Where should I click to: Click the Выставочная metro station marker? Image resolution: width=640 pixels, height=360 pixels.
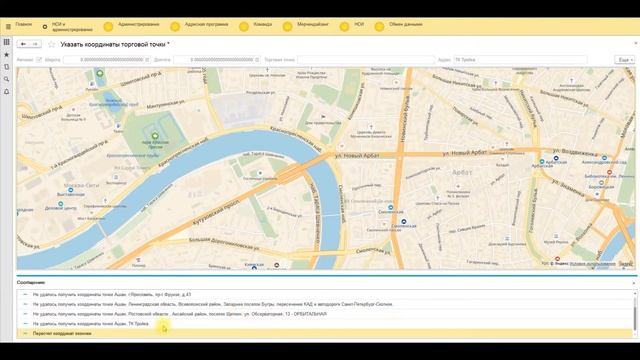click(x=71, y=190)
